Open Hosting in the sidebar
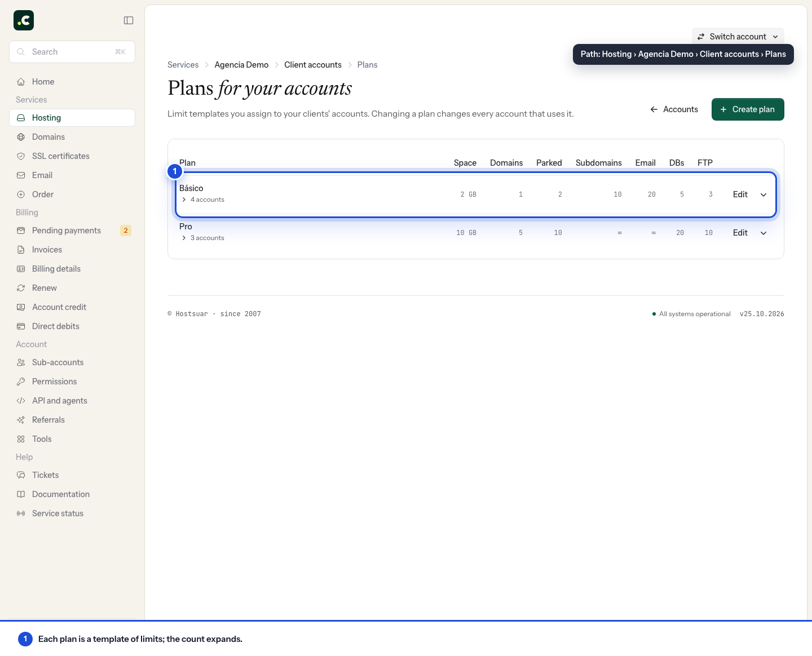The height and width of the screenshot is (656, 812). 72,118
